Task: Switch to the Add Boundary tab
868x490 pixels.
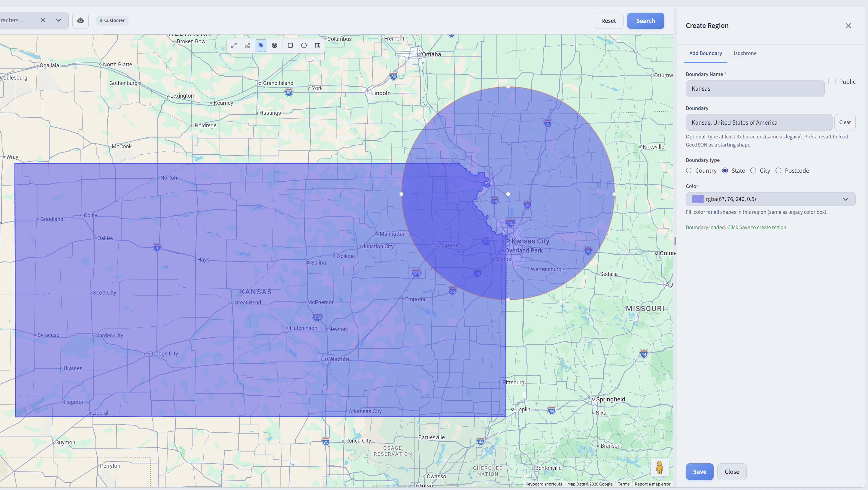Action: (x=706, y=53)
